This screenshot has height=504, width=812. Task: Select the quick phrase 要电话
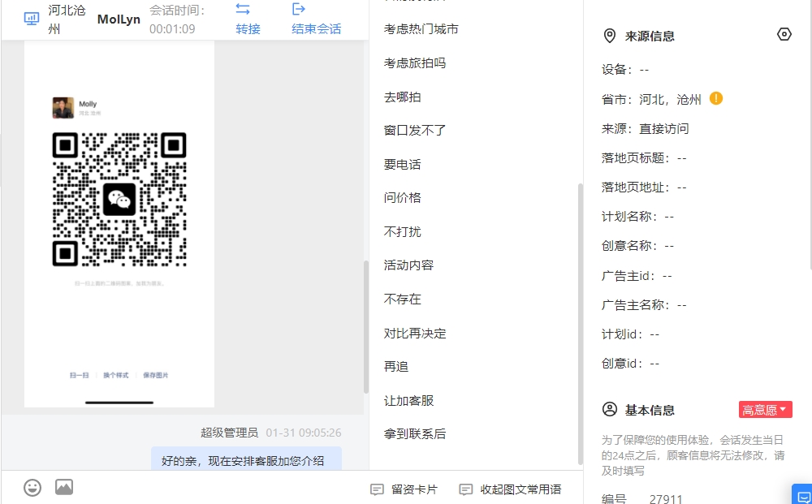coord(403,165)
